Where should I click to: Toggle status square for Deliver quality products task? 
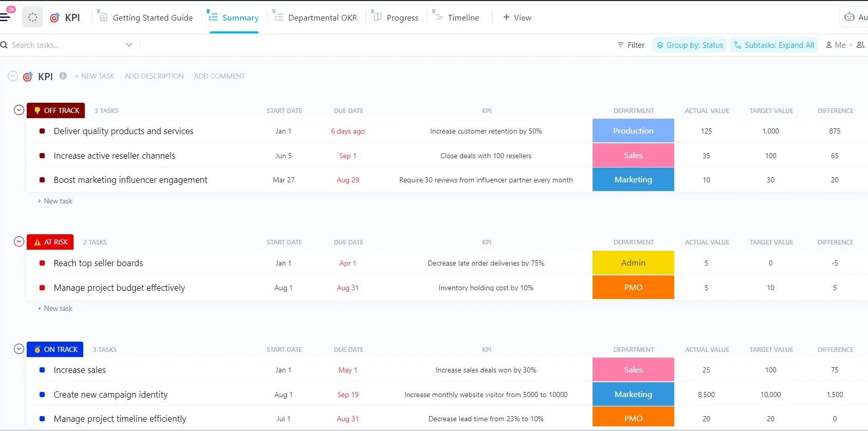(42, 131)
